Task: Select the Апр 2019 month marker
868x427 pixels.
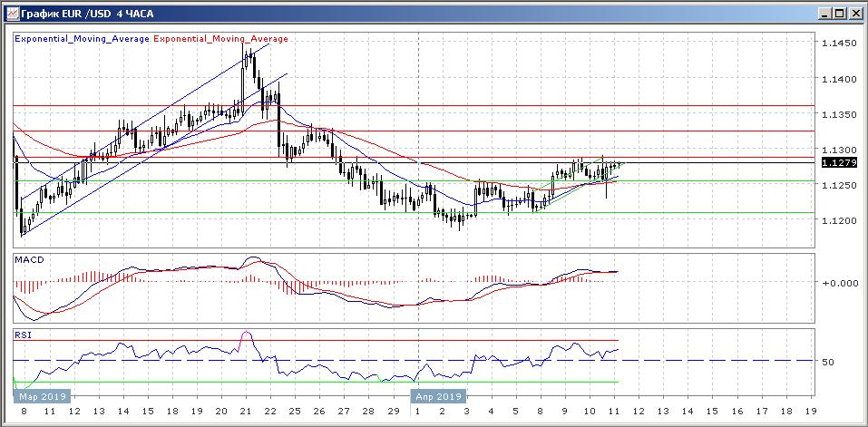Action: (x=440, y=397)
